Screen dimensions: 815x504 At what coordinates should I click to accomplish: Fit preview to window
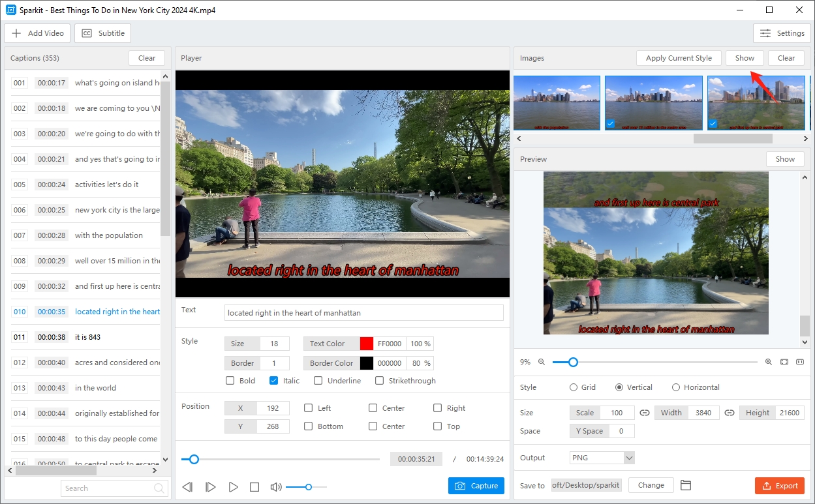(x=784, y=362)
